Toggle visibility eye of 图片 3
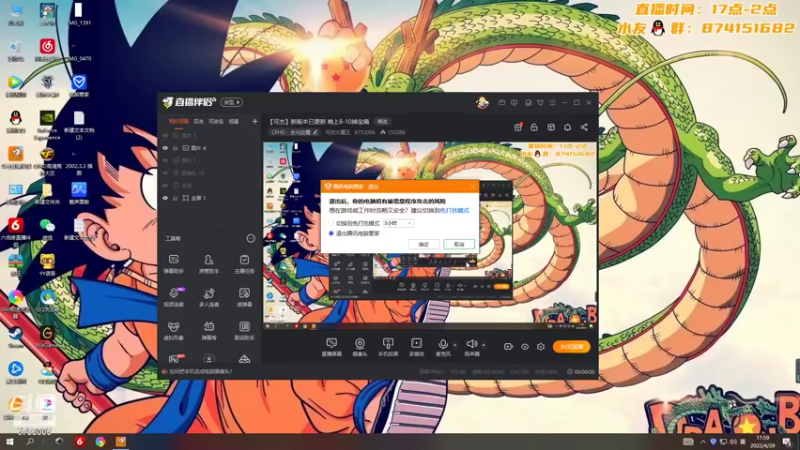800x450 pixels. (x=165, y=136)
